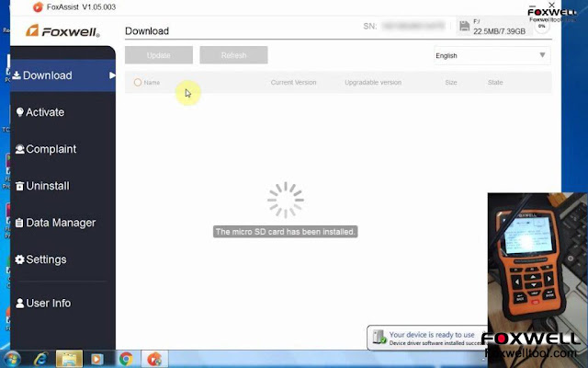588x368 pixels.
Task: Open File Explorer from taskbar
Action: pyautogui.click(x=69, y=359)
